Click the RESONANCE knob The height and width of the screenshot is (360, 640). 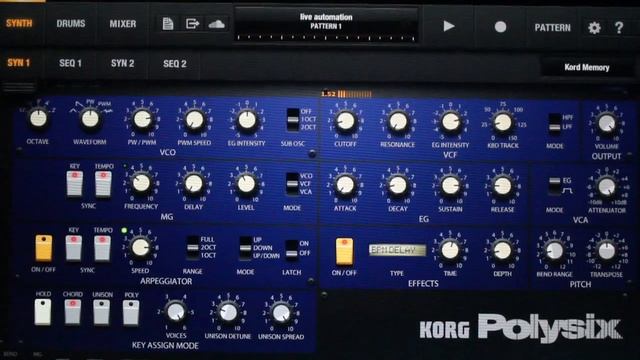[398, 121]
